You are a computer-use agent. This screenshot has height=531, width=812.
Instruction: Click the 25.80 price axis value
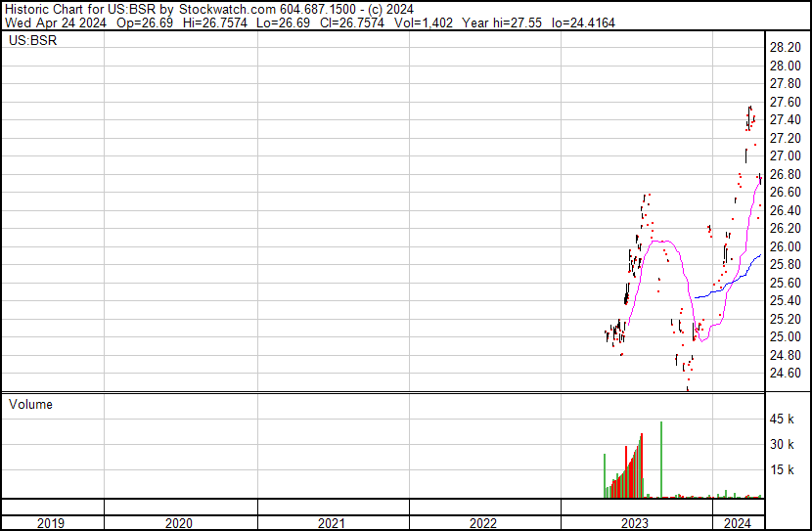tap(785, 264)
